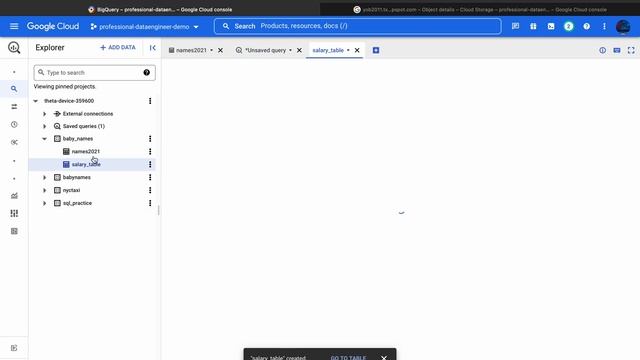Image resolution: width=640 pixels, height=360 pixels.
Task: Open actions menu for theta-device-359600
Action: (x=150, y=101)
